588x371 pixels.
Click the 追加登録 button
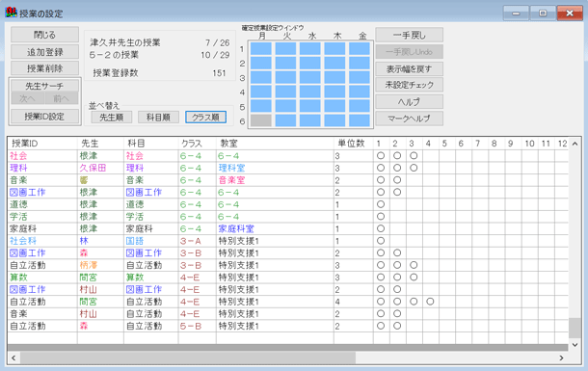click(44, 52)
